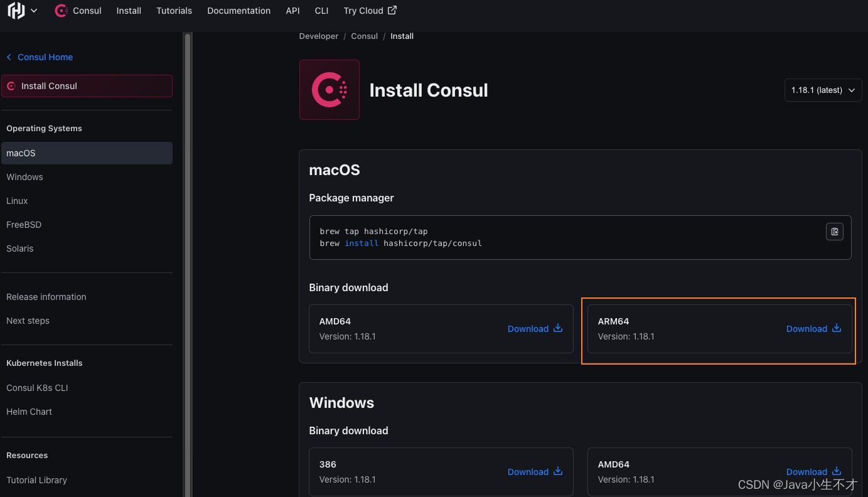Click the Install Consul page heading

(x=429, y=90)
